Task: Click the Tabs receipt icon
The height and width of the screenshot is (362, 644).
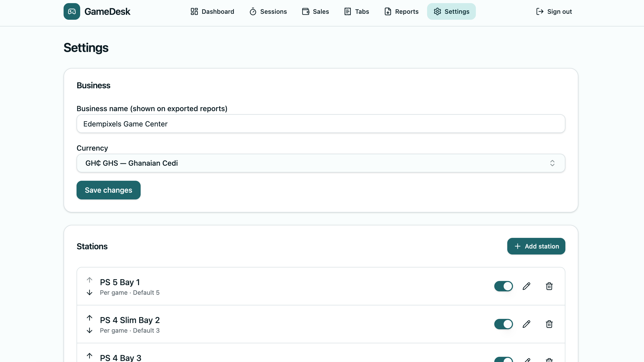Action: click(348, 11)
